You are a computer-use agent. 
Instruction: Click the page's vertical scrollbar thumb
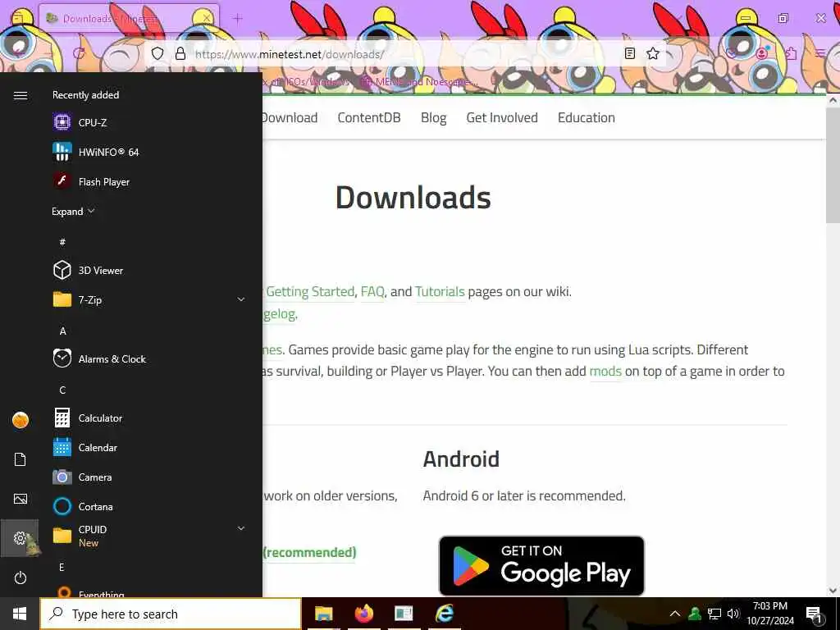[x=833, y=165]
